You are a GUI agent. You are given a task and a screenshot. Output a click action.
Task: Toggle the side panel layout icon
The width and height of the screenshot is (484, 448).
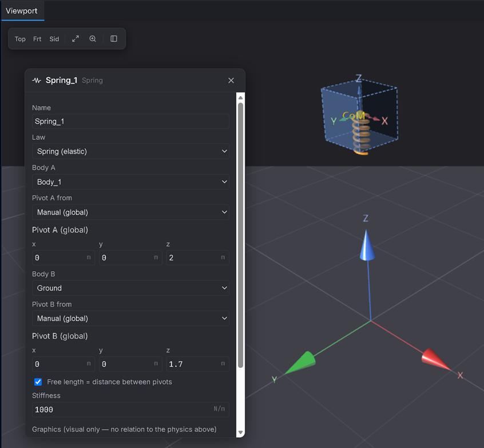[114, 38]
